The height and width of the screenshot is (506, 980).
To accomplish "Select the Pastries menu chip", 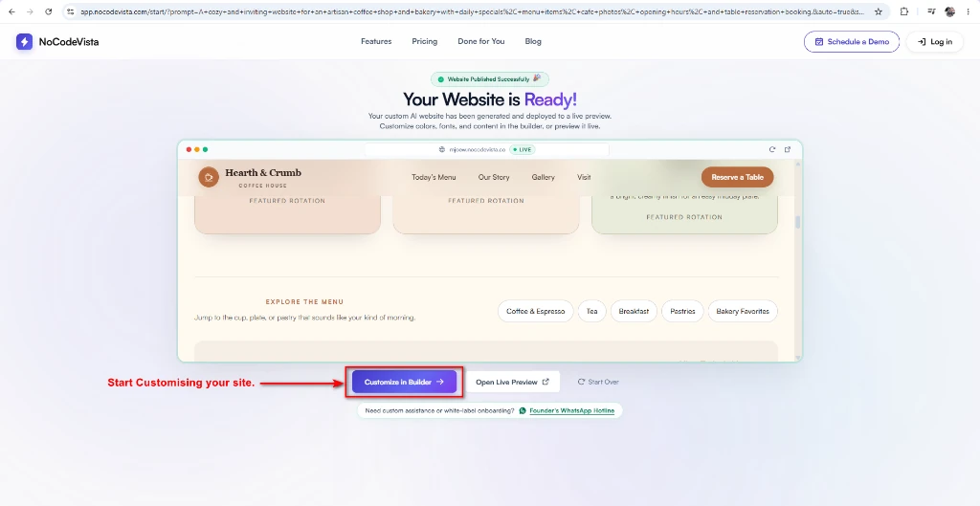I will click(x=682, y=311).
